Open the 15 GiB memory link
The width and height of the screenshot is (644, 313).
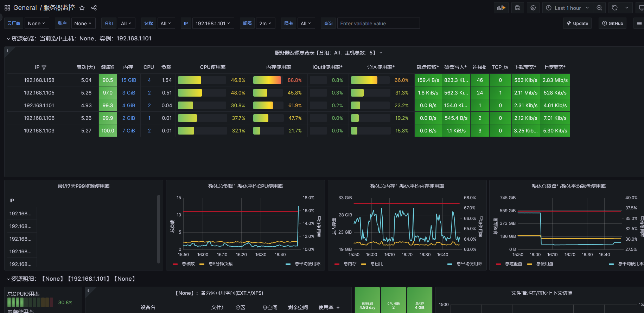pos(129,80)
